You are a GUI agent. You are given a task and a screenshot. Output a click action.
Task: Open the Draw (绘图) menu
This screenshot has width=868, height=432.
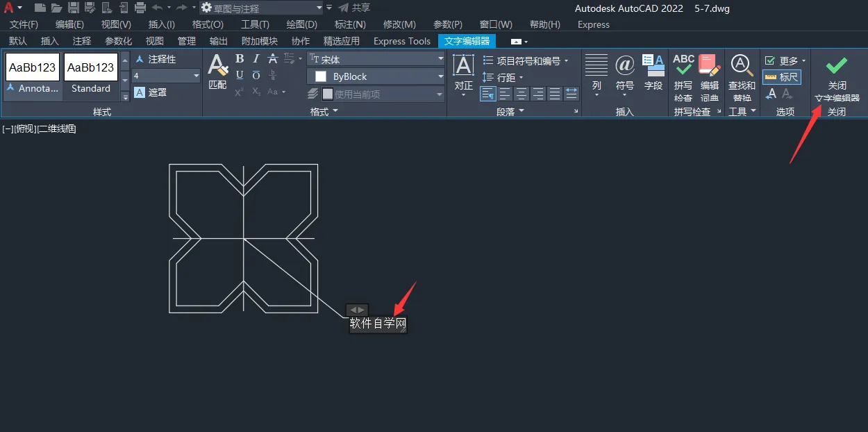pos(301,24)
